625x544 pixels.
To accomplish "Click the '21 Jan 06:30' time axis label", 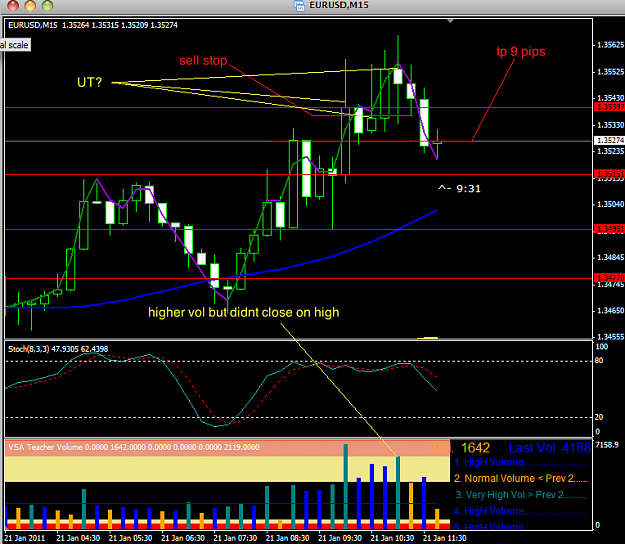I will (183, 538).
